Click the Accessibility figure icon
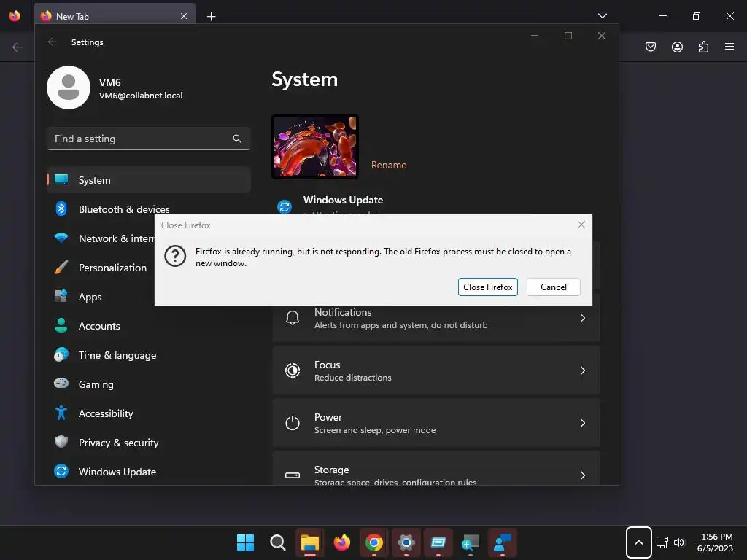Viewport: 747px width, 560px height. pos(61,413)
